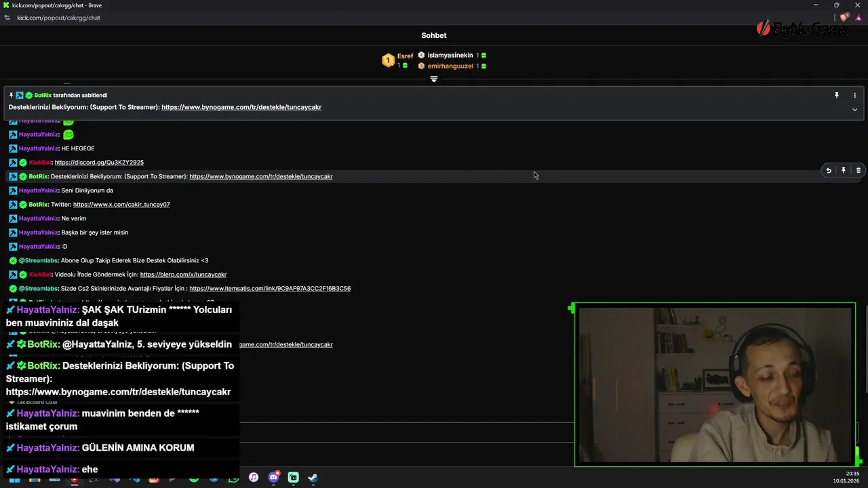This screenshot has height=488, width=868.
Task: Select islamyasinekin in the leaderboard
Action: [x=450, y=56]
